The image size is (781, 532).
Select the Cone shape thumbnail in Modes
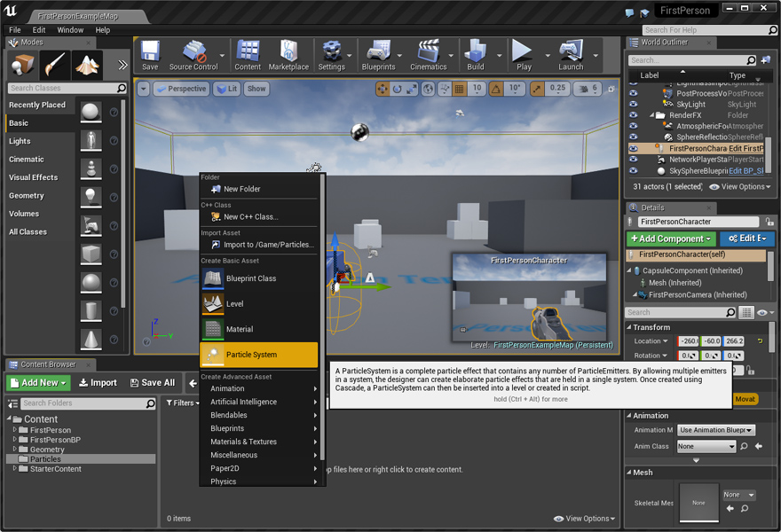pyautogui.click(x=91, y=340)
